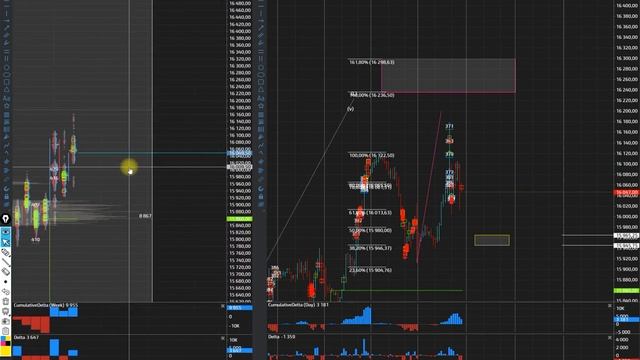This screenshot has width=640, height=360.
Task: Click the trash can to clear annotations
Action: pyautogui.click(x=5, y=301)
